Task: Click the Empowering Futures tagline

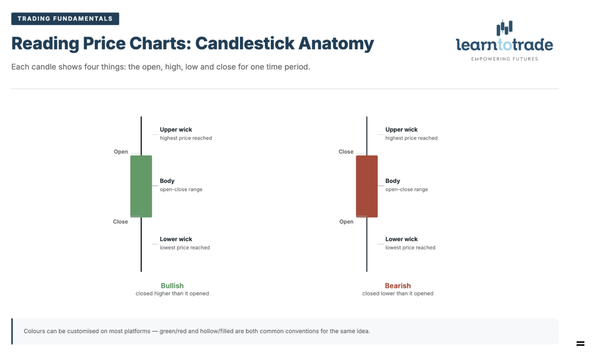Action: [x=504, y=59]
